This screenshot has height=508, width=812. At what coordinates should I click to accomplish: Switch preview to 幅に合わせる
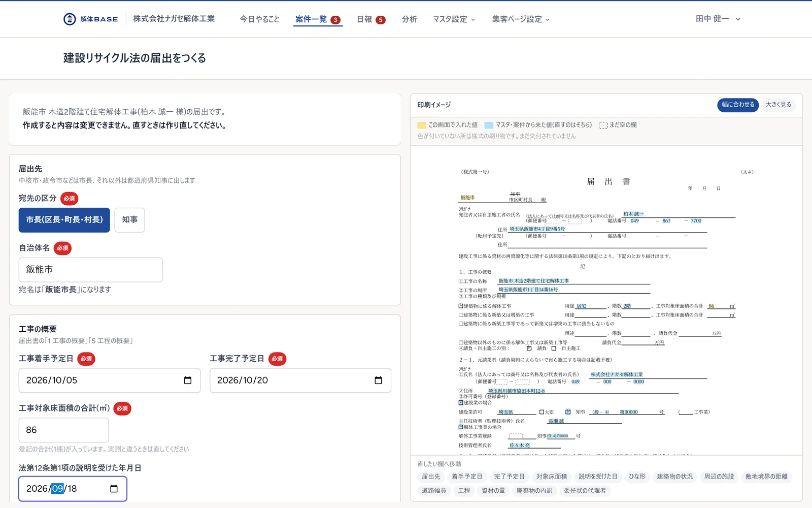738,105
